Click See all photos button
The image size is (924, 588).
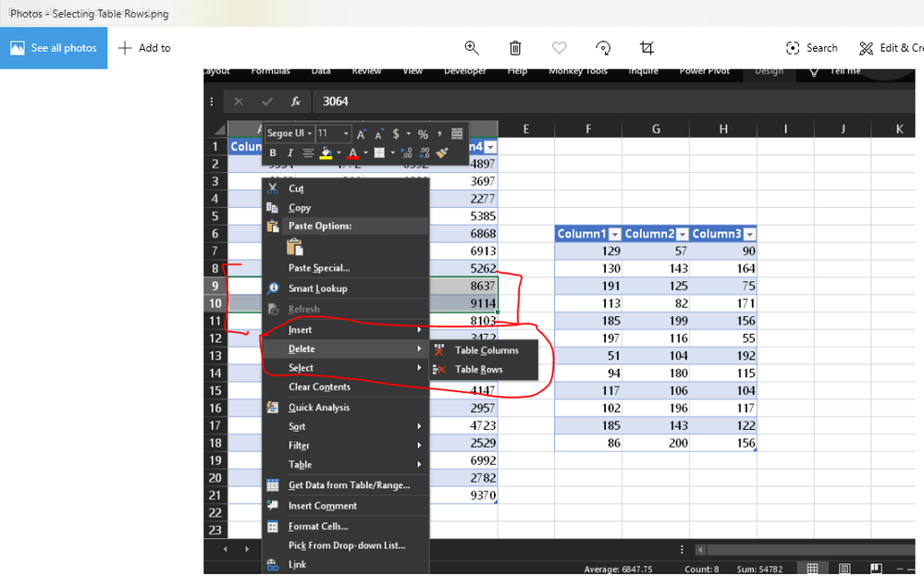54,48
